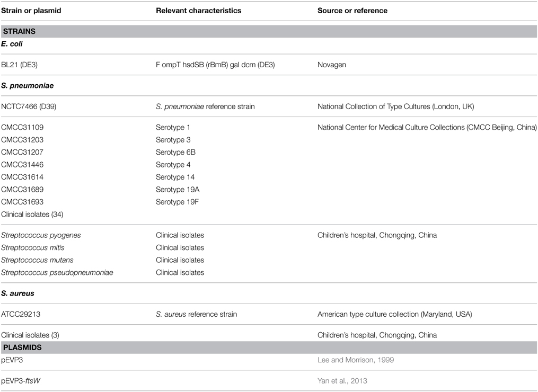Viewport: 538px width, 392px height.
Task: Click the S. pneumoniae group label
Action: 28,86
